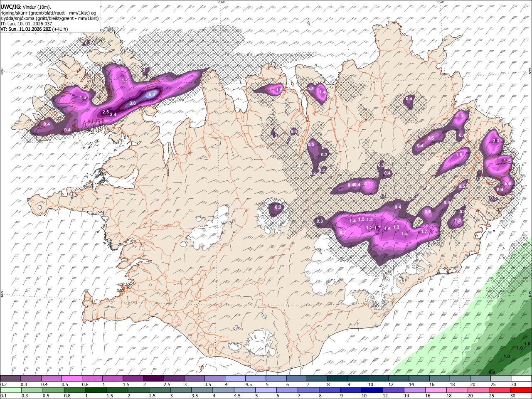Click the 2.3 value label in the east

coord(495,141)
